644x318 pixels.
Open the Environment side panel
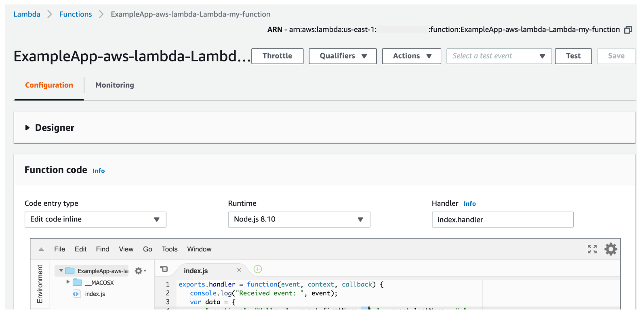pos(40,284)
